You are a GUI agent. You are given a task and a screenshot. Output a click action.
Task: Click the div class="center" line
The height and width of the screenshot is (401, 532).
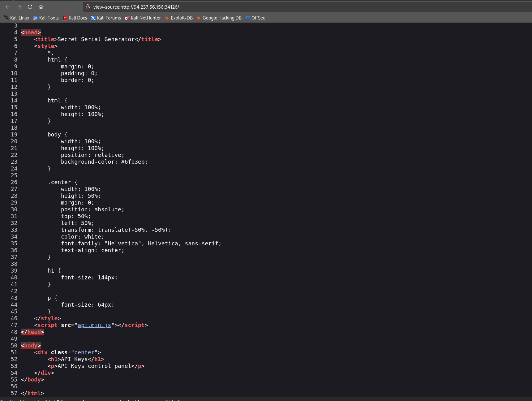(68, 352)
